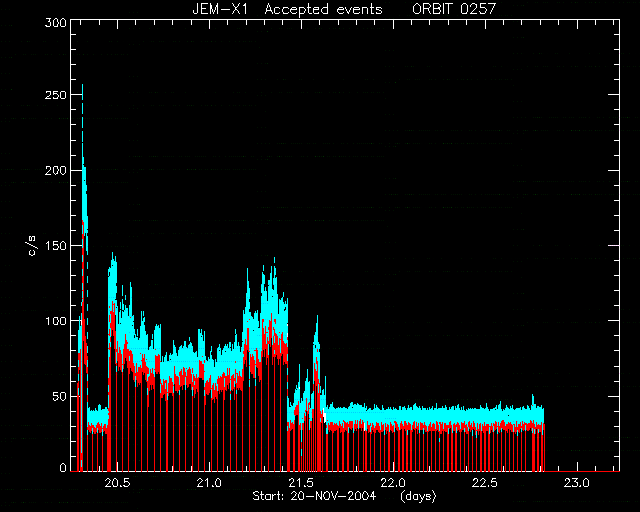Select the 23.0 x-axis tick label
This screenshot has width=640, height=512.
tap(577, 483)
